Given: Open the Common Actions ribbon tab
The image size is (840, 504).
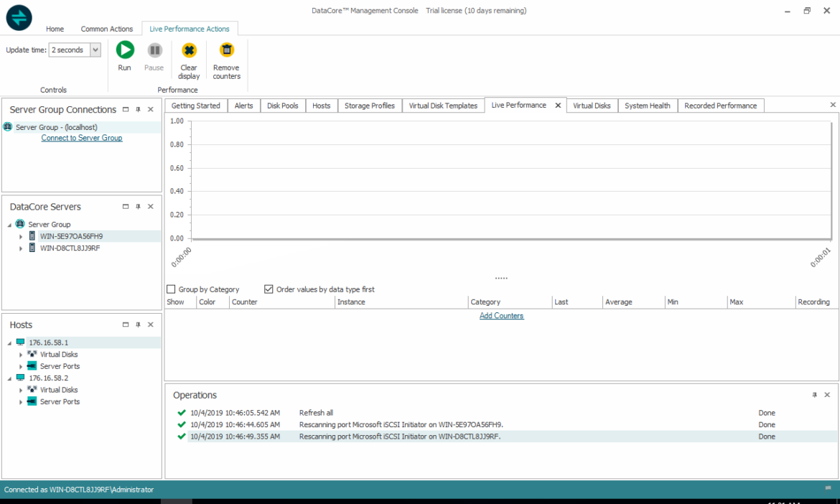Looking at the screenshot, I should (106, 29).
